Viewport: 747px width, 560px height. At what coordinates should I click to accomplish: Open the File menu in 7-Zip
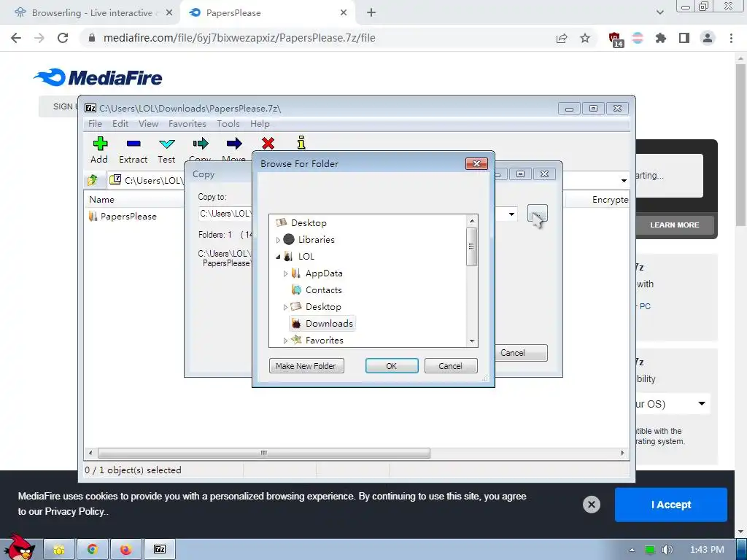95,124
